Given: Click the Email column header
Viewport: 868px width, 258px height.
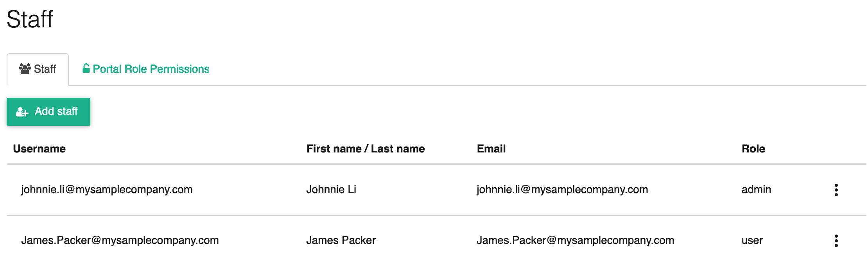Looking at the screenshot, I should tap(491, 149).
